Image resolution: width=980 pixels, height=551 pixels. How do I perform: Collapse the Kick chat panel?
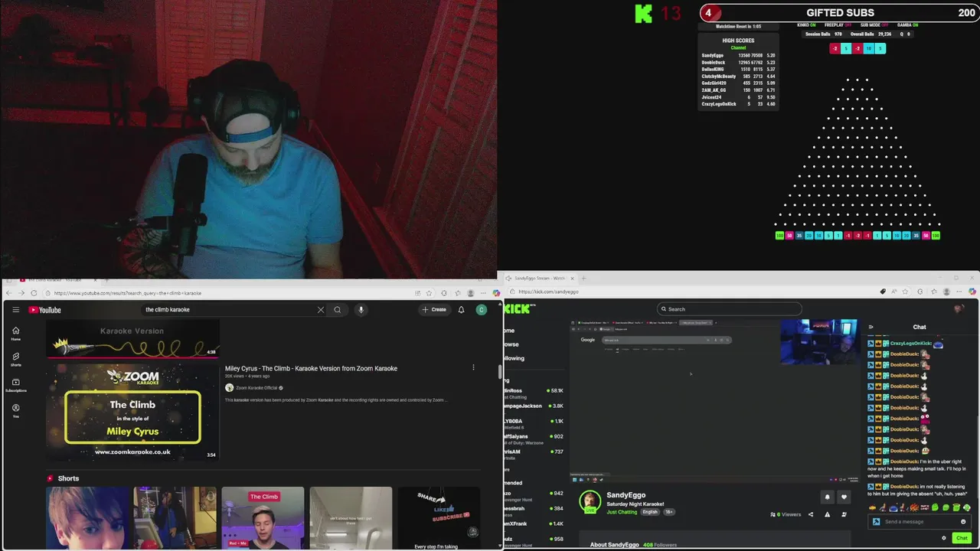(x=871, y=327)
